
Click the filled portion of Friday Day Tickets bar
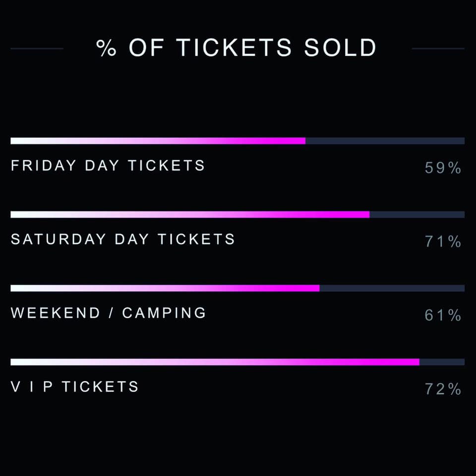click(x=158, y=141)
